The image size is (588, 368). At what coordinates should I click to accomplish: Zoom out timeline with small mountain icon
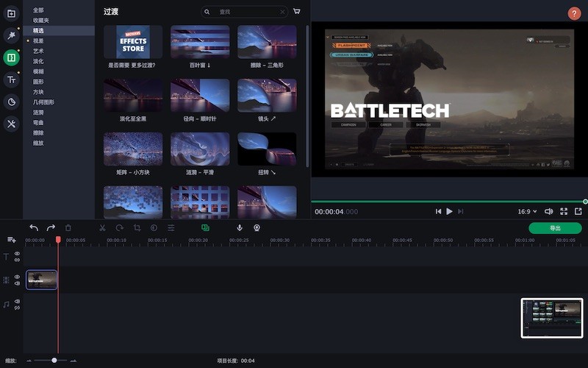[x=29, y=361]
